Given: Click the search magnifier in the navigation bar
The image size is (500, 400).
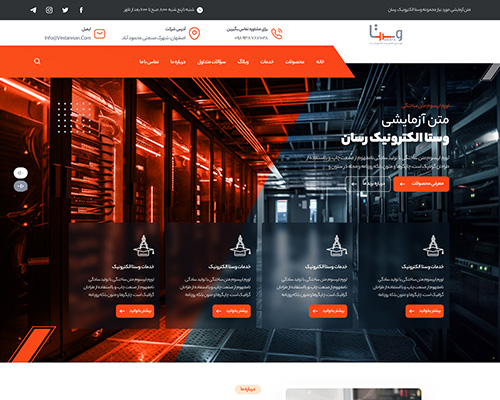Looking at the screenshot, I should pos(37,61).
